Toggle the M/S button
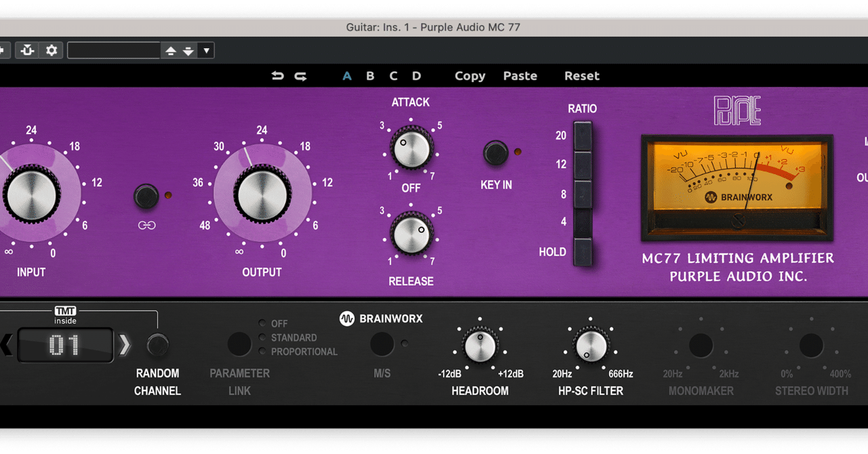Screen dimensions: 868x454 [x=382, y=344]
